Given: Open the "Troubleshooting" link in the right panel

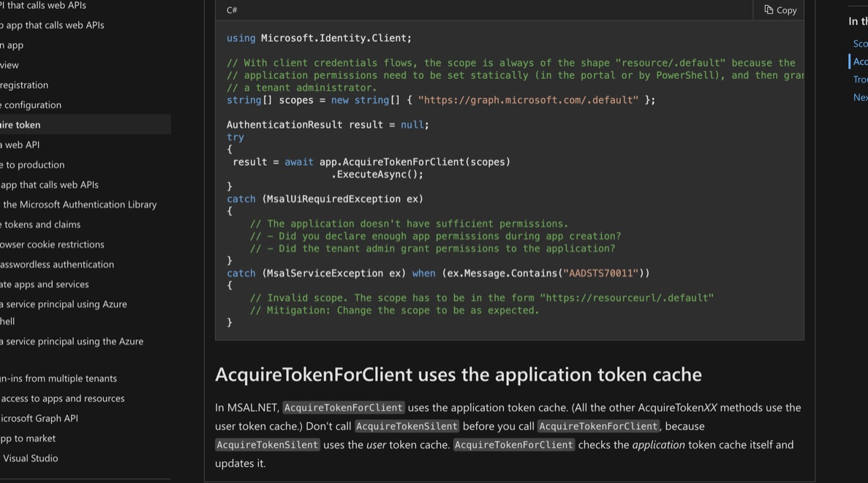Looking at the screenshot, I should 859,79.
